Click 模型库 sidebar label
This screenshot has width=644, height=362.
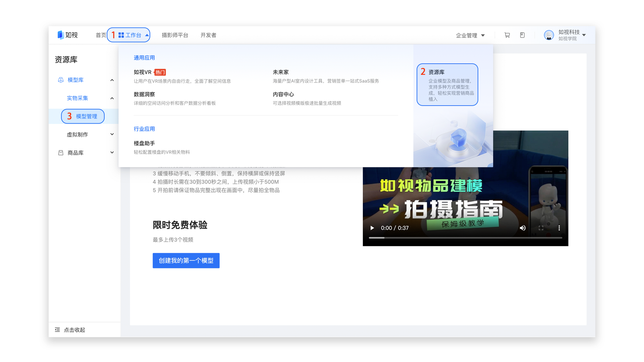click(x=75, y=80)
